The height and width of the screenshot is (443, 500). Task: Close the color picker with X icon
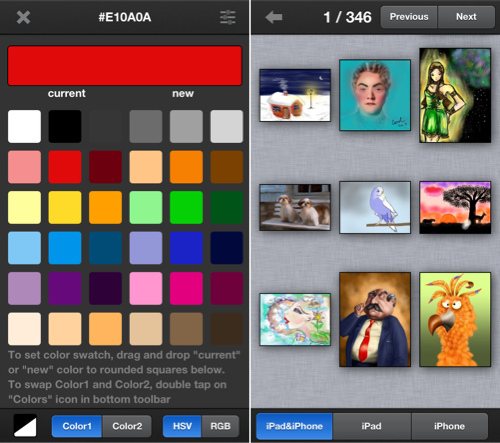click(x=23, y=17)
